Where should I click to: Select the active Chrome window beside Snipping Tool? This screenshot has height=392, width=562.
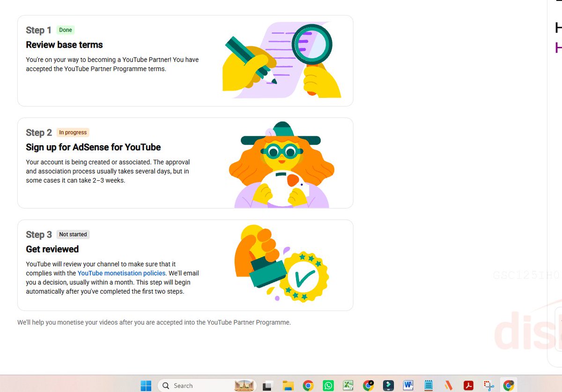509,385
